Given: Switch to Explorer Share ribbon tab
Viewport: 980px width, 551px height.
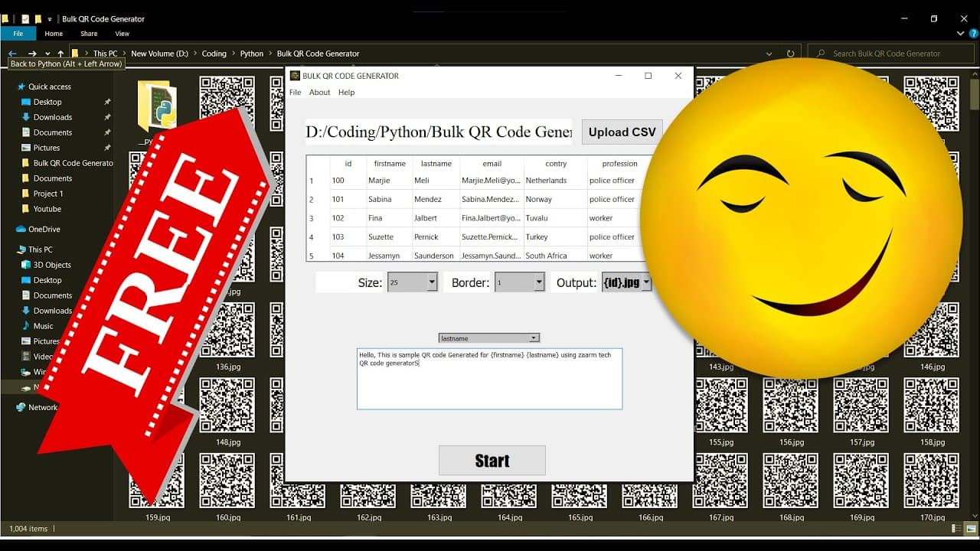Looking at the screenshot, I should tap(89, 34).
